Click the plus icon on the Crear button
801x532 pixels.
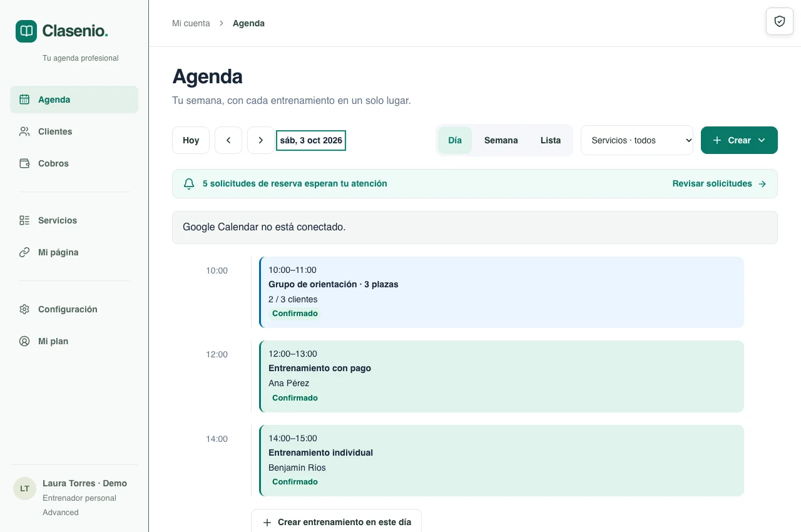[717, 140]
